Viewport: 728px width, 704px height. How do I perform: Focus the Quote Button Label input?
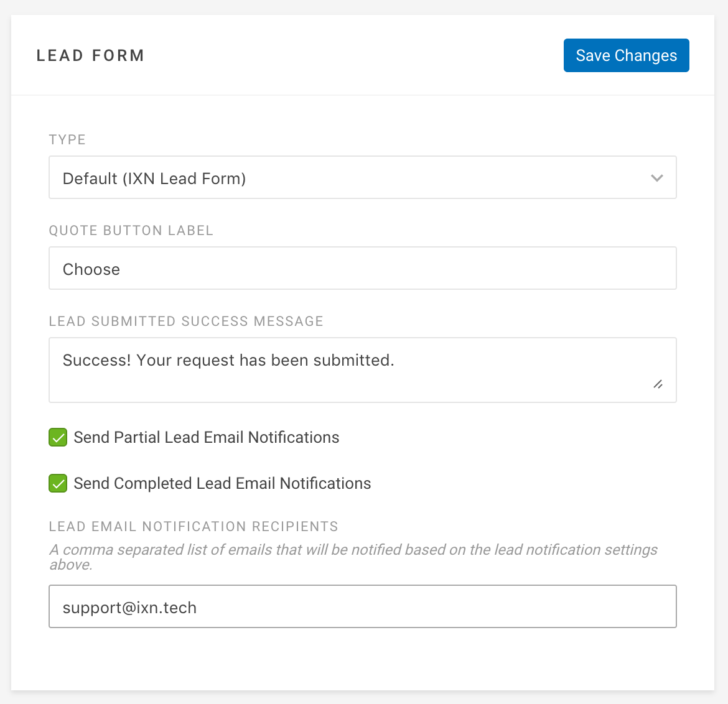coord(362,268)
